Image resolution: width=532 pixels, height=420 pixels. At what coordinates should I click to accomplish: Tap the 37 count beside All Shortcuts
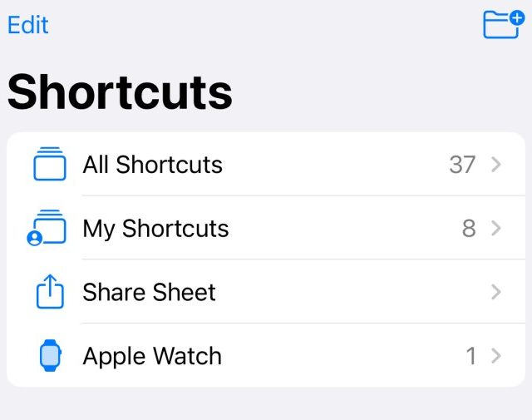462,165
